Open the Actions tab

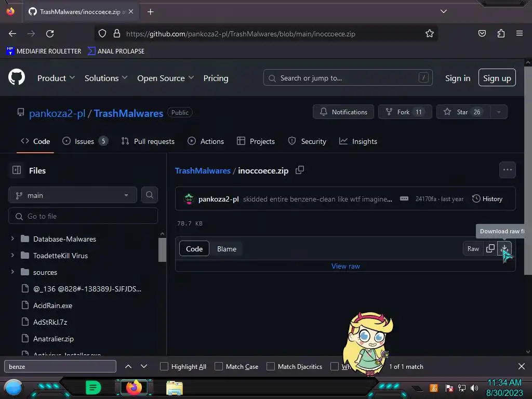(206, 141)
